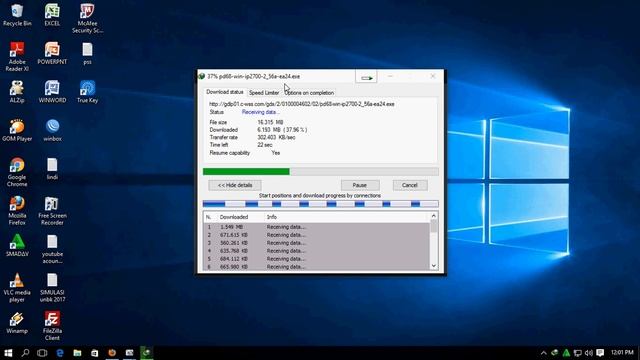Open taskbar search magnifier
Screen dimensions: 640x360
click(25, 353)
